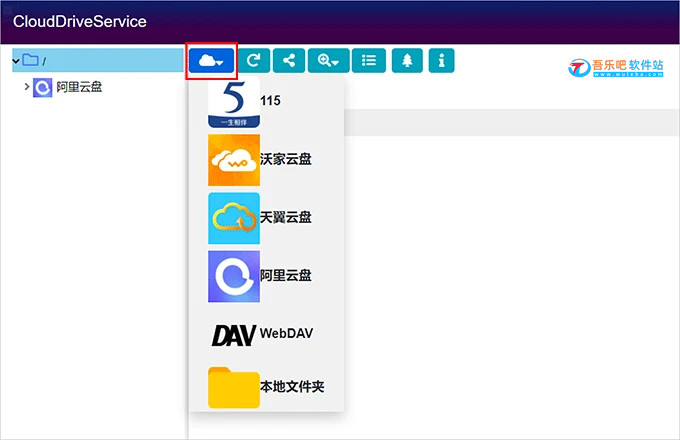680x440 pixels.
Task: Expand the 阿里云盘 tree node
Action: point(27,87)
